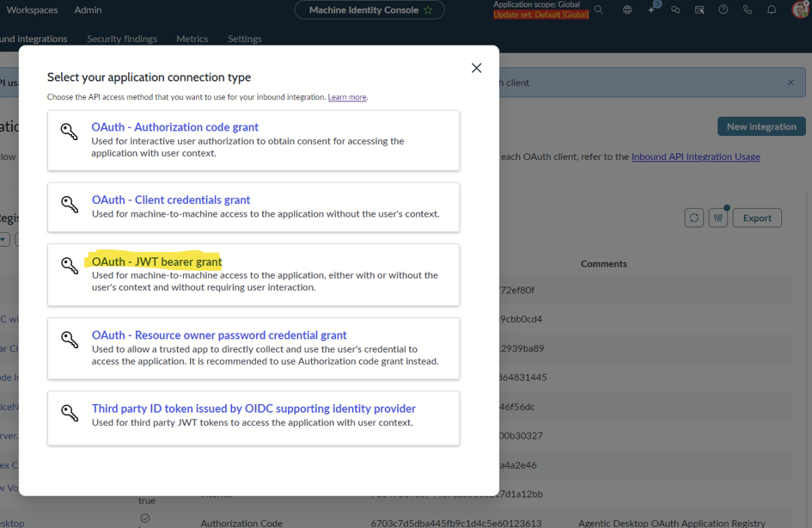Click the client ID ending 00b30327
Image resolution: width=812 pixels, height=528 pixels.
pyautogui.click(x=521, y=436)
